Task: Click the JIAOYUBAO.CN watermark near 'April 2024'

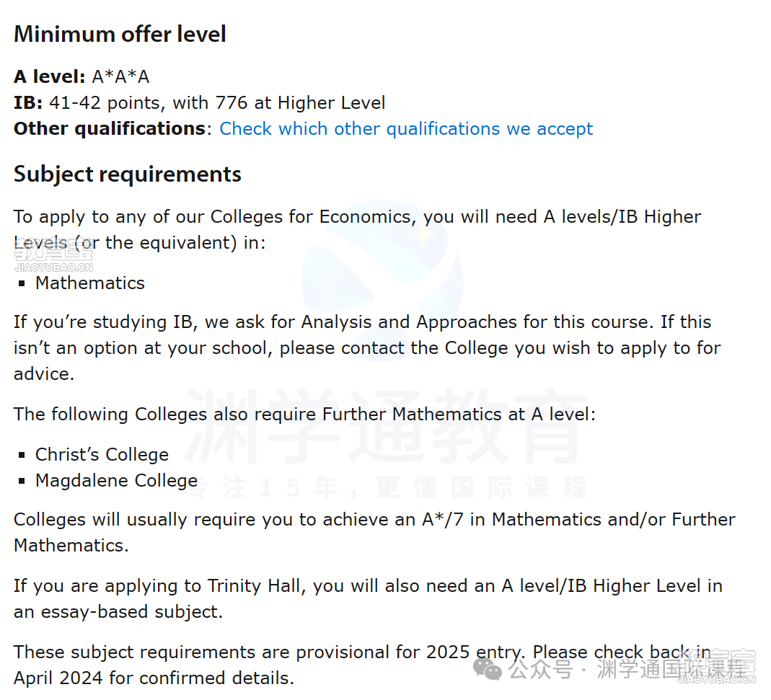Action: coord(716,666)
